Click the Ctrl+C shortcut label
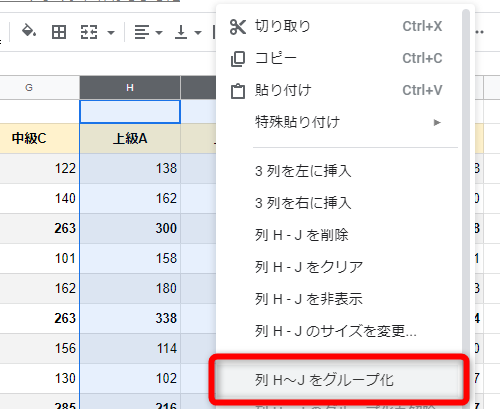The height and width of the screenshot is (409, 500). 422,58
